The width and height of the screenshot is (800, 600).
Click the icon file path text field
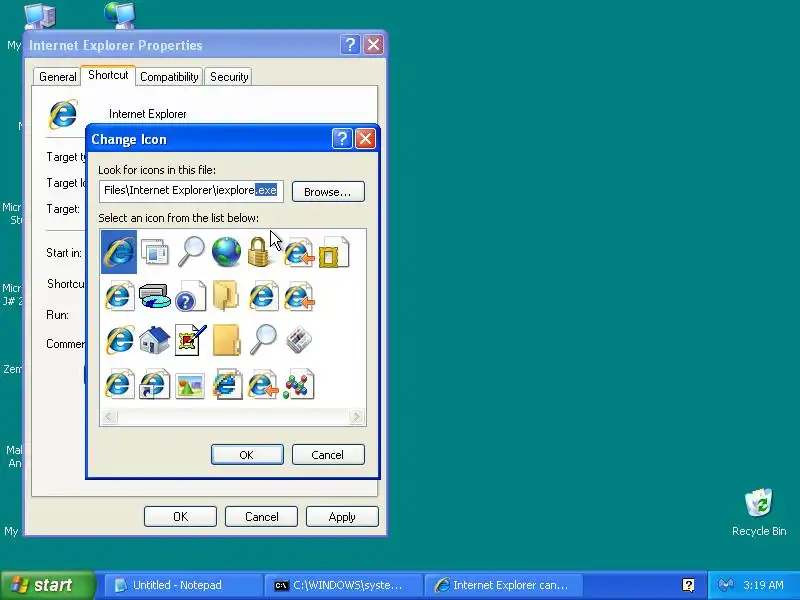coord(191,191)
